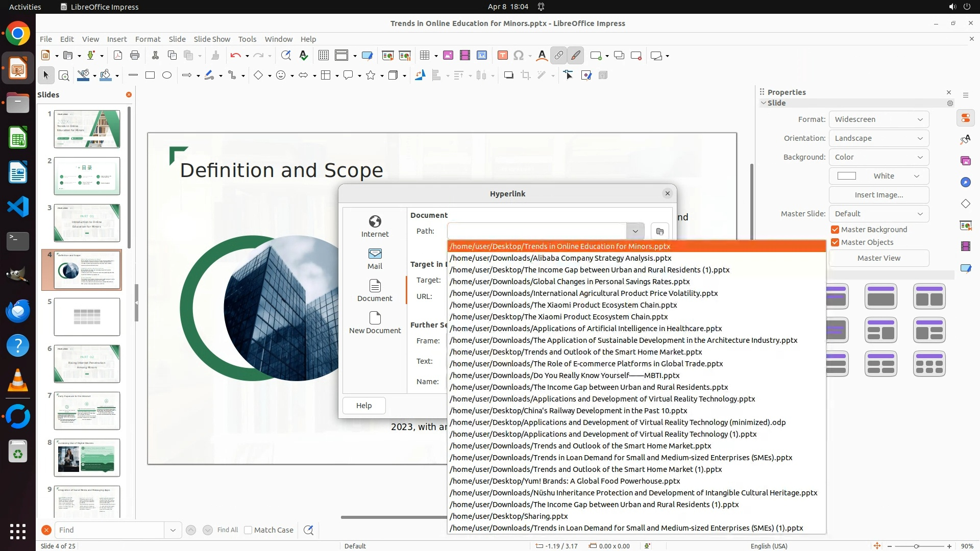
Task: Open the Format Widescreen dropdown
Action: click(878, 119)
